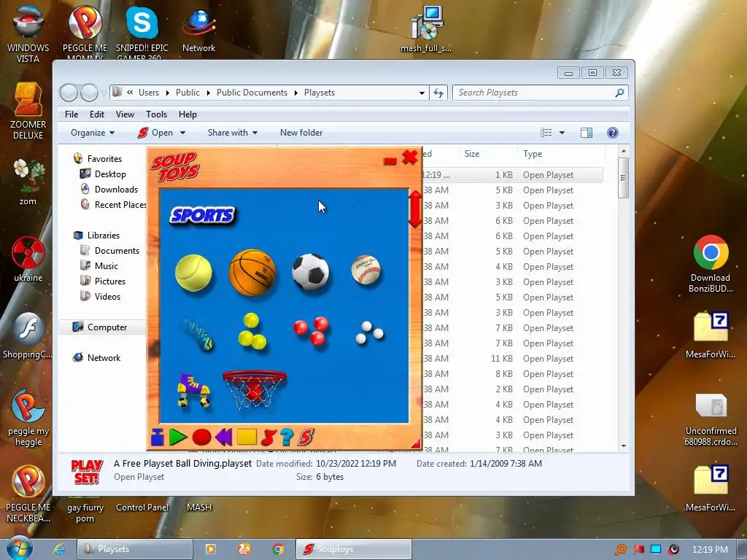
Task: Click the red toy category scroll arrow
Action: [x=415, y=209]
